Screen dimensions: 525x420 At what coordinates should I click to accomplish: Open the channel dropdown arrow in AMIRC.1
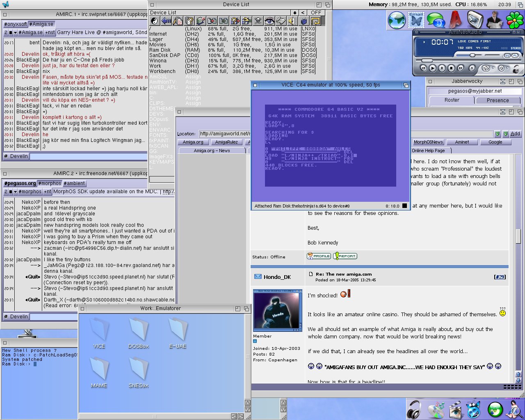click(x=16, y=32)
